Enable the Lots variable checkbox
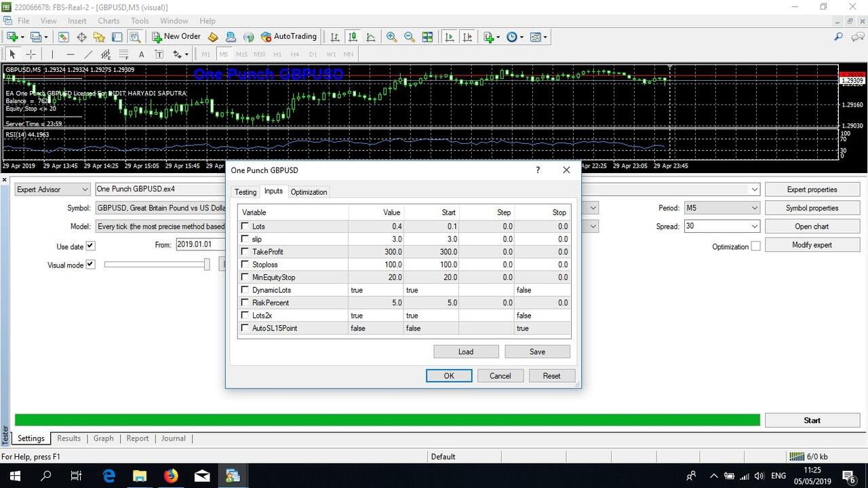 point(245,226)
